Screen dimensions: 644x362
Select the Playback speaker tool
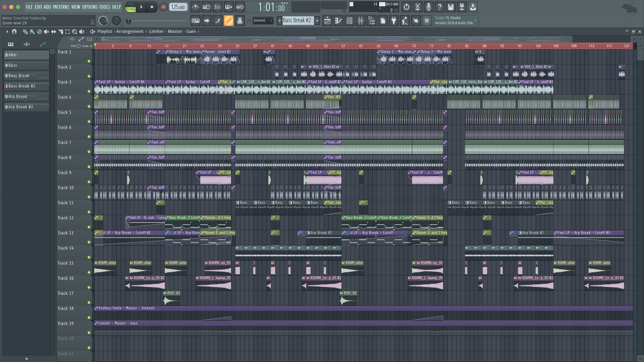tap(82, 32)
